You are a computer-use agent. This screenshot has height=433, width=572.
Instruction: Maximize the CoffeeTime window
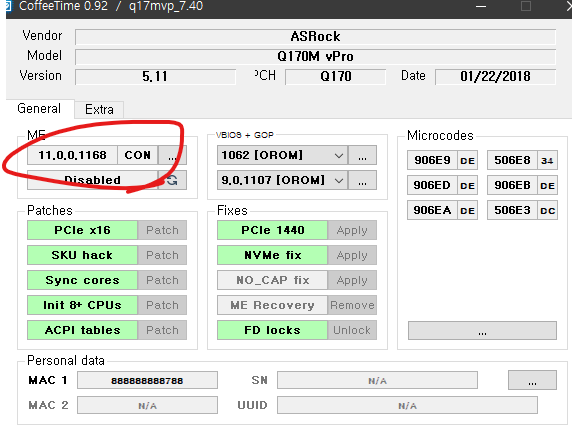(x=526, y=6)
